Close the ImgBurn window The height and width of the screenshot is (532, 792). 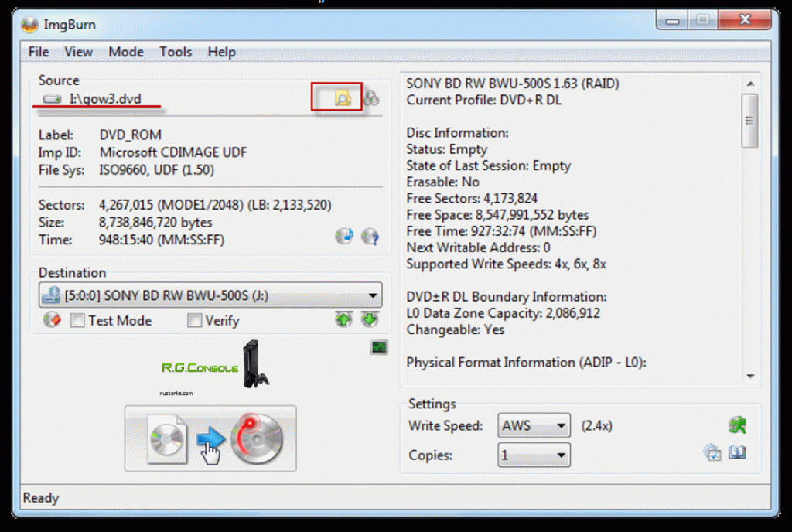click(x=745, y=20)
